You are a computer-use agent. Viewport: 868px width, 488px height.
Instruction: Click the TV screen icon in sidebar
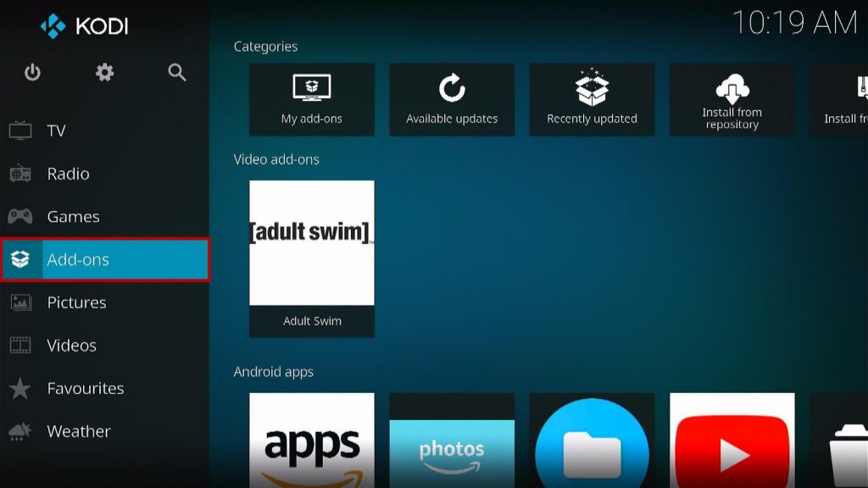pos(20,130)
